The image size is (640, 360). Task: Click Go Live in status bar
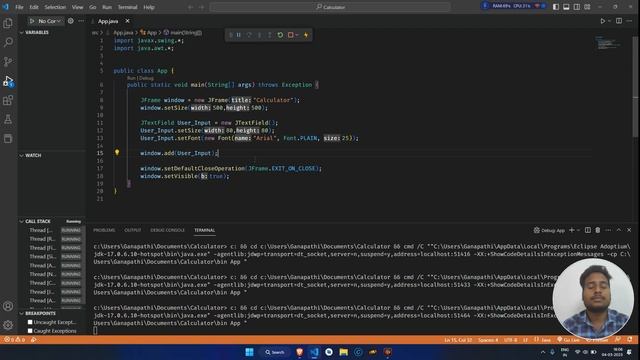tap(569, 340)
